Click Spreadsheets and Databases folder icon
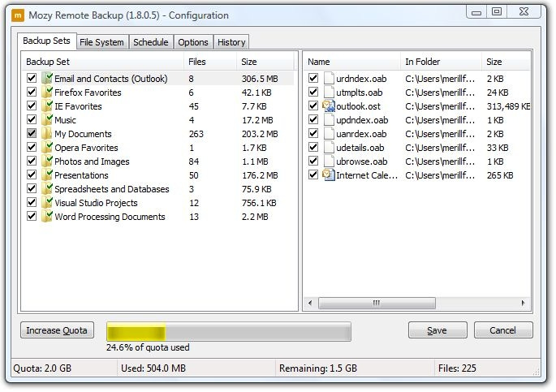 point(47,189)
